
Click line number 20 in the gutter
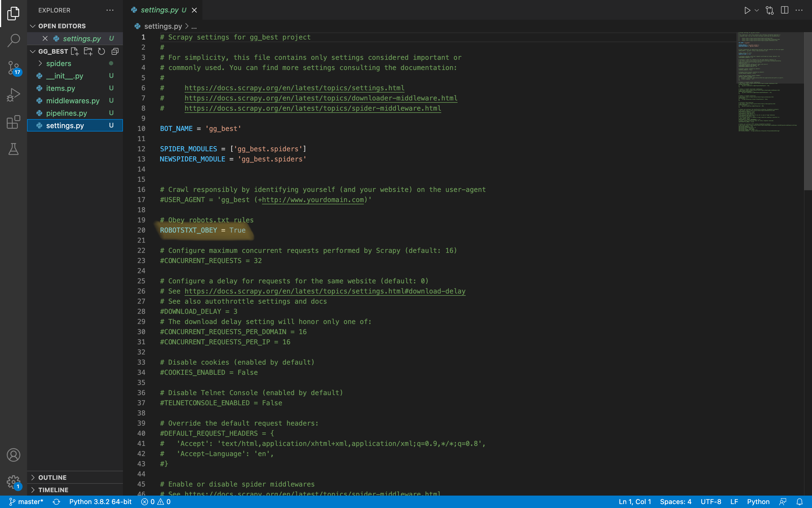[141, 230]
